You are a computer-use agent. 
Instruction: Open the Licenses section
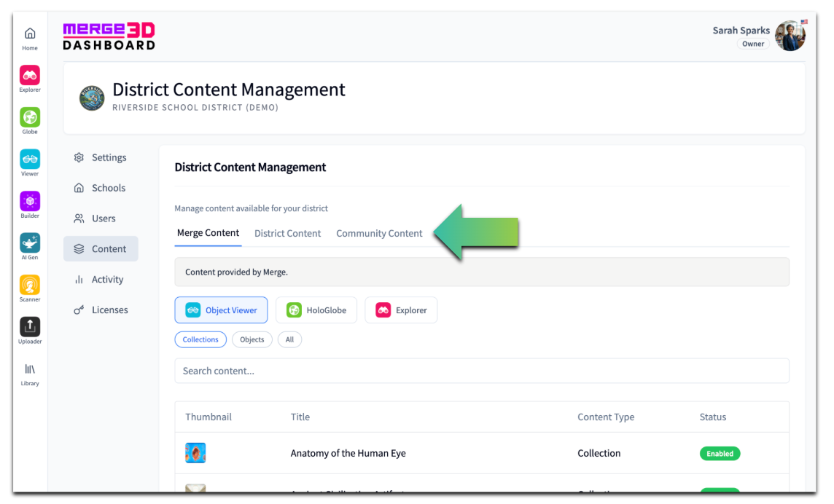point(101,310)
